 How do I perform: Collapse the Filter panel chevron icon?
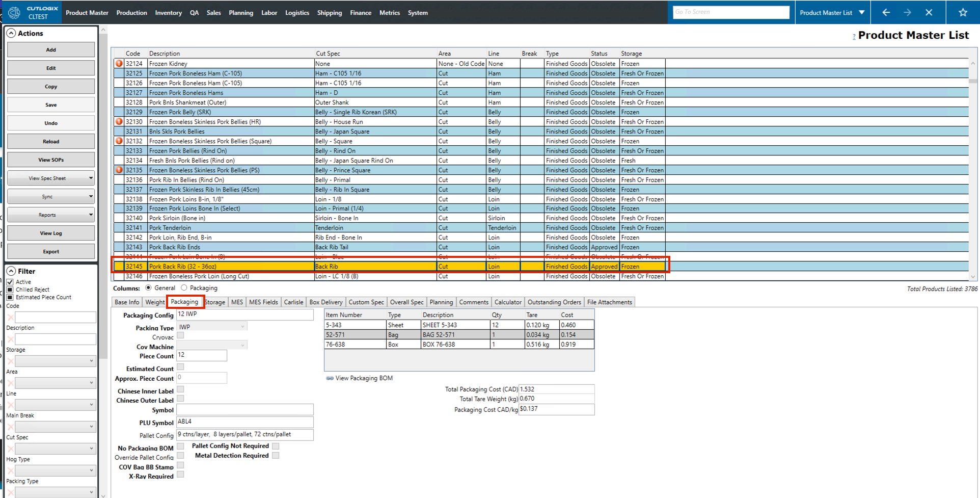11,271
